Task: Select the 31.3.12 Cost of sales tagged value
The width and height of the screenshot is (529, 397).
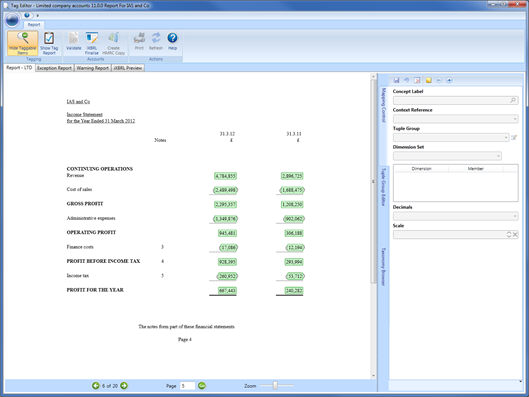Action: click(x=225, y=190)
